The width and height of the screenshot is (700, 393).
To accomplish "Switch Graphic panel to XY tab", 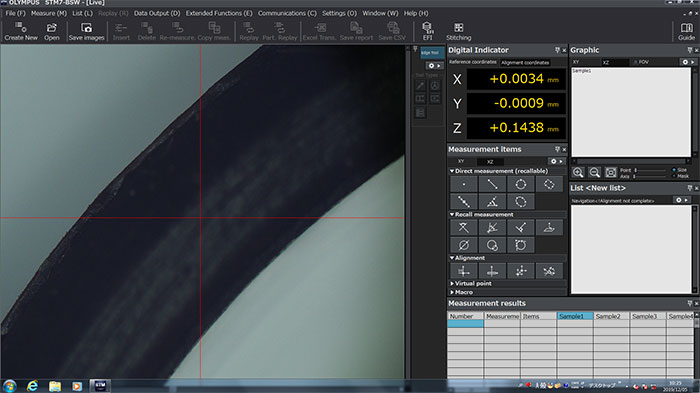I will click(576, 62).
